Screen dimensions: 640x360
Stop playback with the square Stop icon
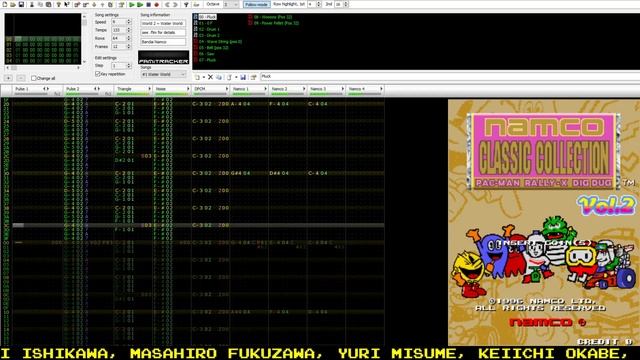pyautogui.click(x=149, y=4)
